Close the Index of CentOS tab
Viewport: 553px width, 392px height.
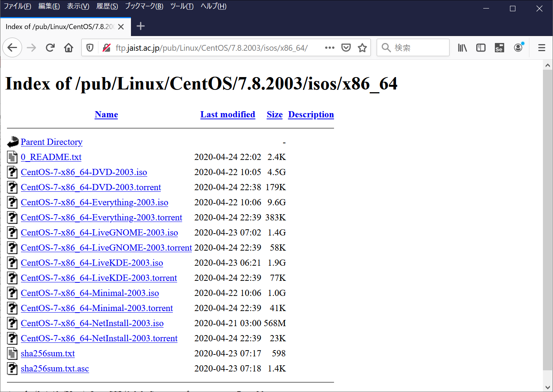[121, 27]
